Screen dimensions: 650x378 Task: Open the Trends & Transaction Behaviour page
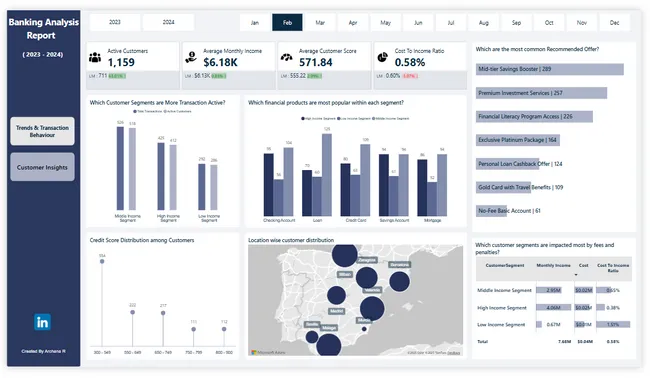pos(42,131)
